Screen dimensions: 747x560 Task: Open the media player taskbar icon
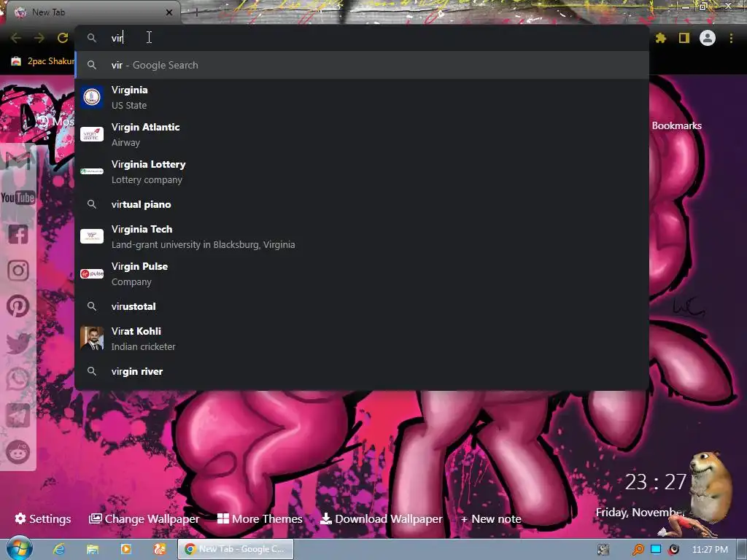coord(126,549)
